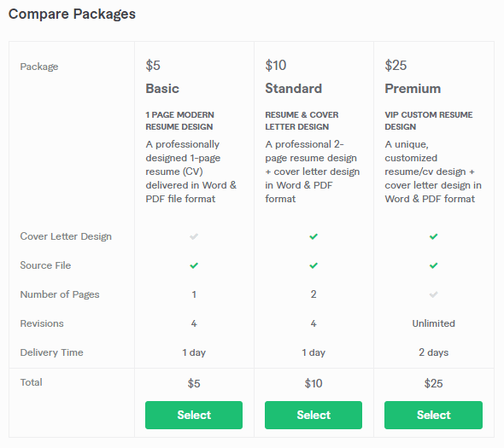Click the green Cover Letter checkmark for Standard
This screenshot has height=448, width=504.
[x=314, y=236]
